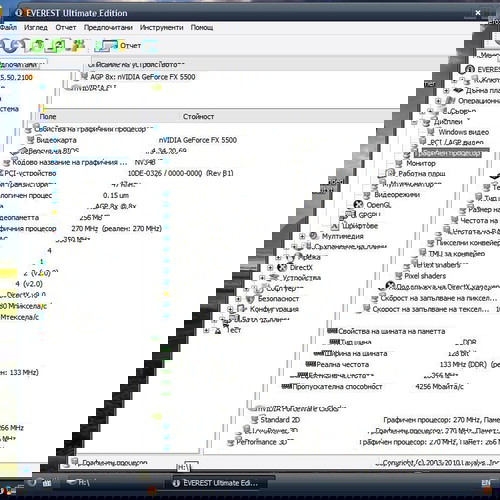Click the Отчет report toolbar button
Viewport: 500px width, 500px height.
coord(118,46)
